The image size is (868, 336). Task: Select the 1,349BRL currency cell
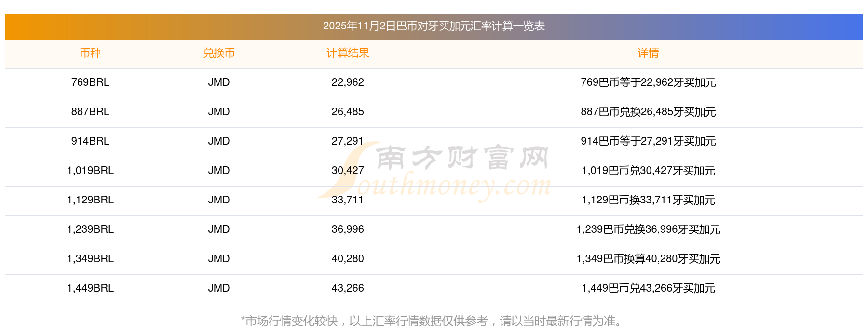point(90,259)
